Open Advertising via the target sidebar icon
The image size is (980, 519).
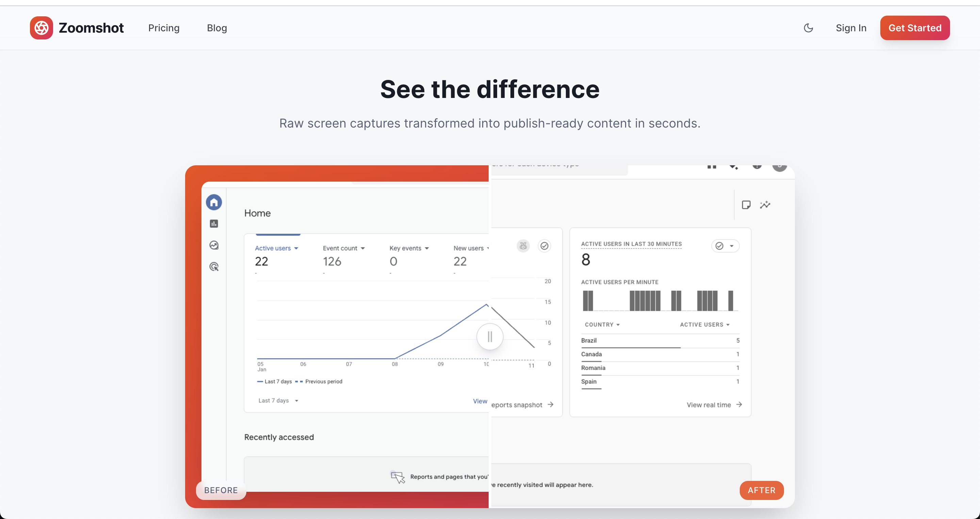pos(214,267)
